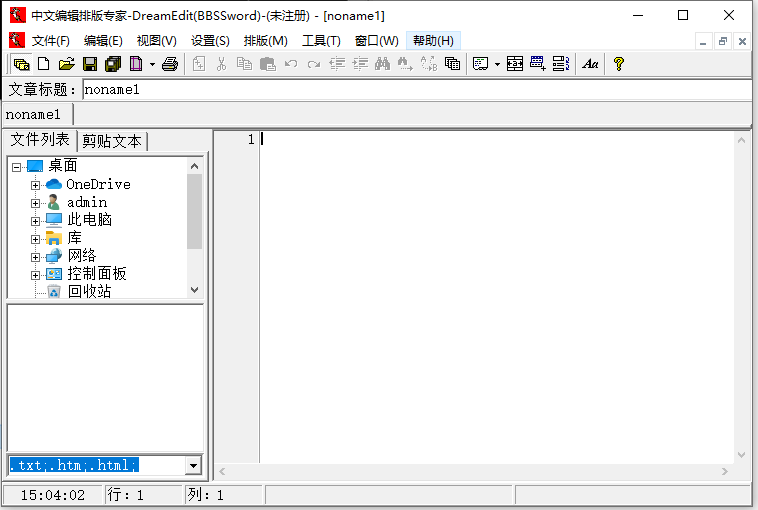Select OneDrive in the file tree
The height and width of the screenshot is (510, 758).
[x=99, y=184]
